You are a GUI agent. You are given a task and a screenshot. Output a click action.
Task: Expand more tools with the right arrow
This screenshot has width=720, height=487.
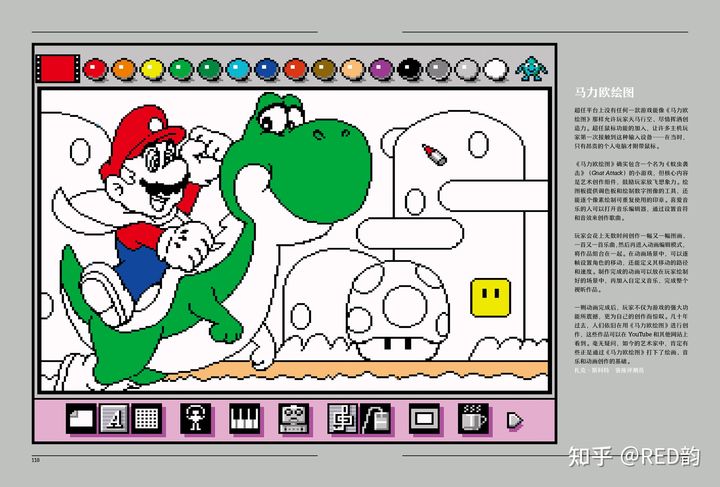pos(515,420)
